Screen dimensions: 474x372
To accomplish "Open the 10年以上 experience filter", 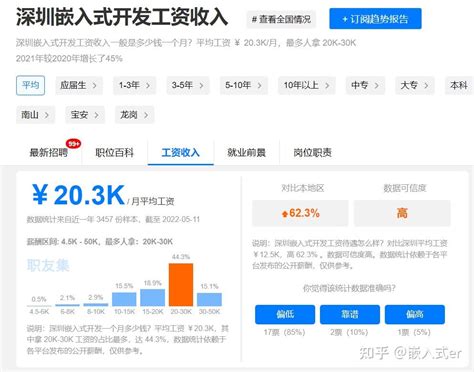I will pyautogui.click(x=307, y=86).
